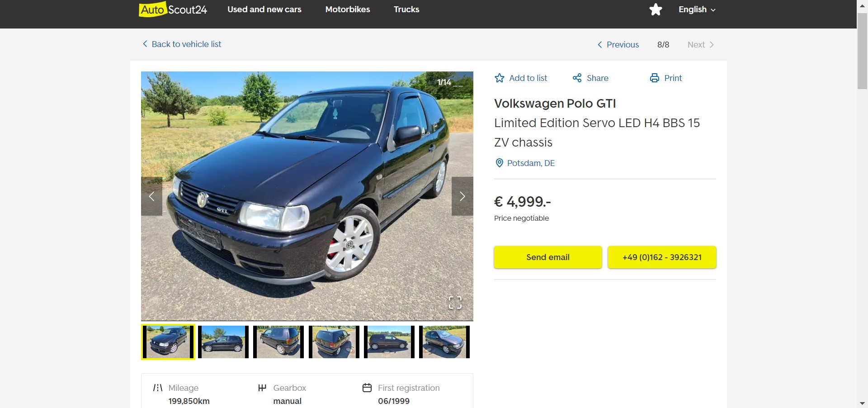Click the page vertical scrollbar thumb
Image resolution: width=868 pixels, height=408 pixels.
[x=862, y=51]
